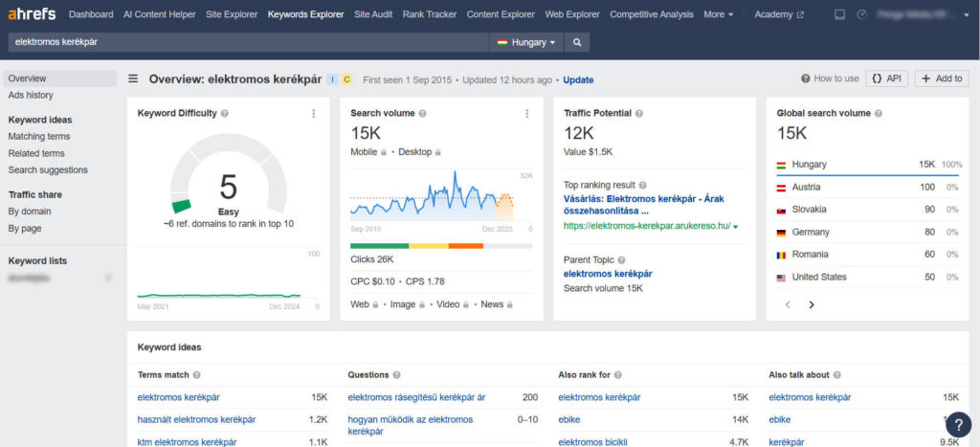Click the lock icon next to News
This screenshot has width=980, height=447.
coord(510,305)
